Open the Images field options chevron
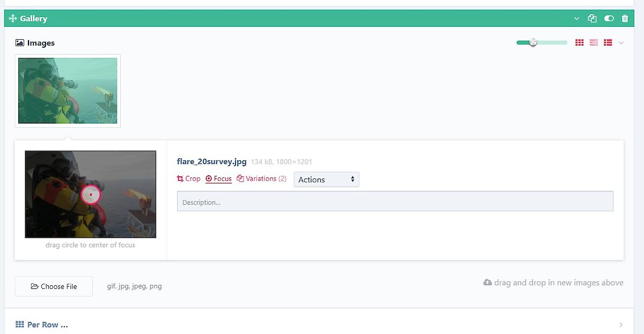This screenshot has width=644, height=334. pos(621,43)
